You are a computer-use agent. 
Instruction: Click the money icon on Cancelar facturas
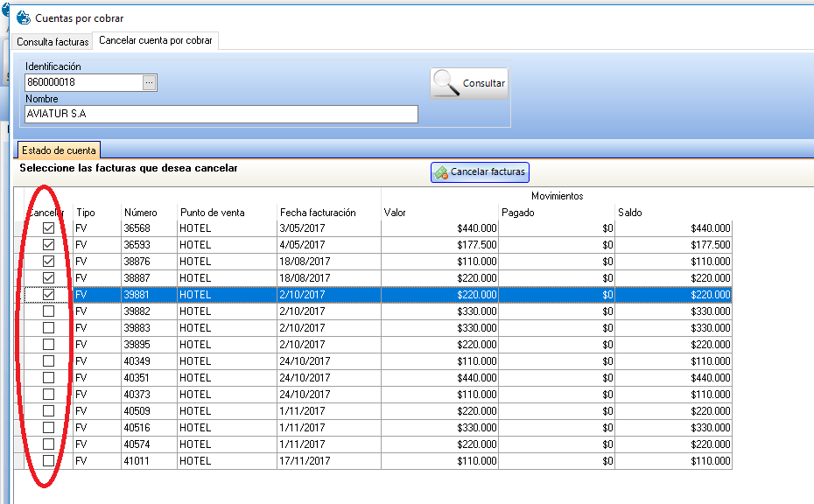click(441, 172)
